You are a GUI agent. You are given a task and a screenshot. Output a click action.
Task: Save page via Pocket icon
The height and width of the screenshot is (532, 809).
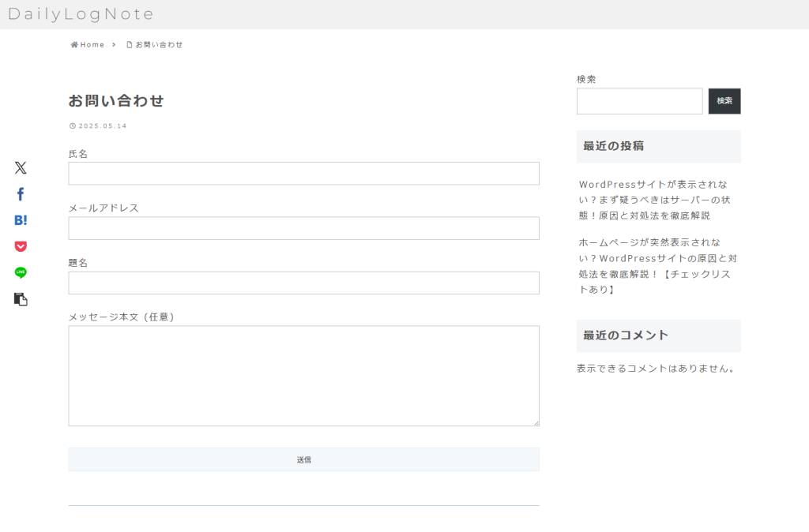tap(21, 246)
